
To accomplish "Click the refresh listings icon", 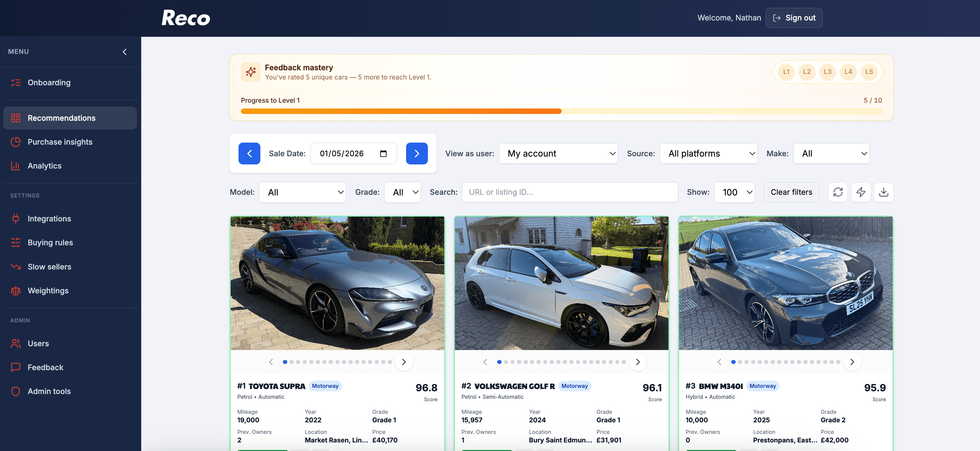I will tap(838, 192).
